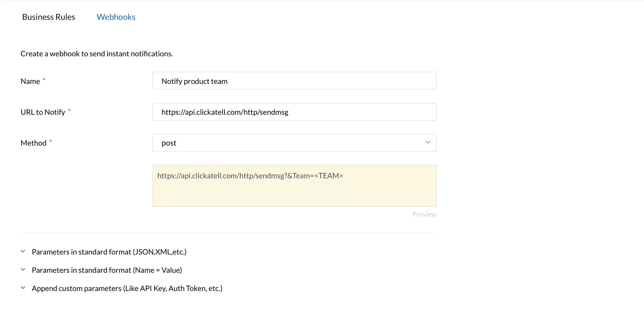Click the chevron beside Append custom parameters
Screen dimensions: 644x311
[x=23, y=288]
